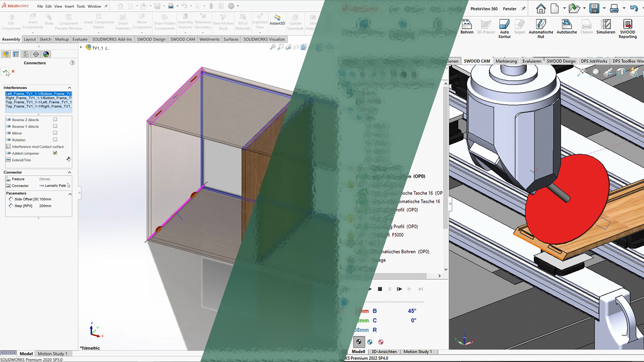Open the Tools menu
The width and height of the screenshot is (644, 362).
tap(81, 6)
